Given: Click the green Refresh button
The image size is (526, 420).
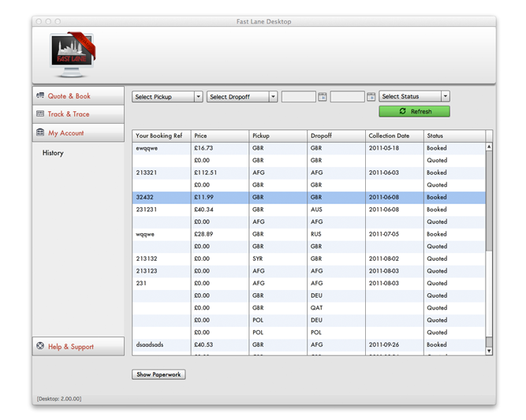Looking at the screenshot, I should point(414,111).
